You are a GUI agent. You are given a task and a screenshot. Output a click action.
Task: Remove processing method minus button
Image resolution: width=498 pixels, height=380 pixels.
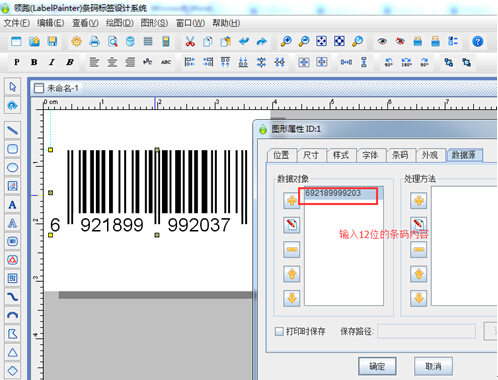[x=419, y=249]
